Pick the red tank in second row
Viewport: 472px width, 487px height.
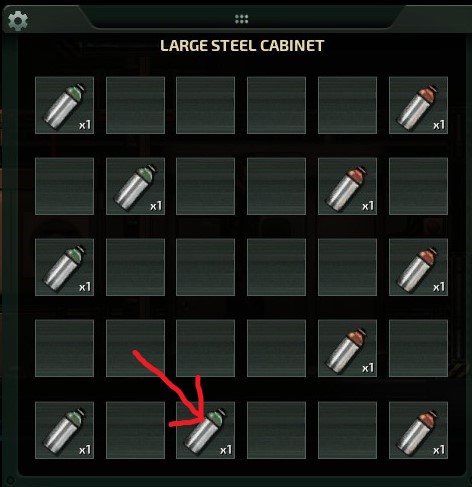pos(347,186)
